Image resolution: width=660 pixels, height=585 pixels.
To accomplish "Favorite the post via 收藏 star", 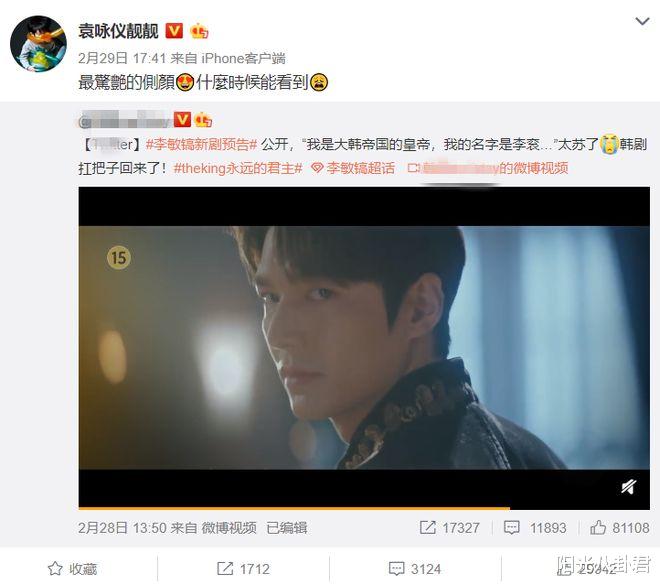I will click(x=72, y=569).
